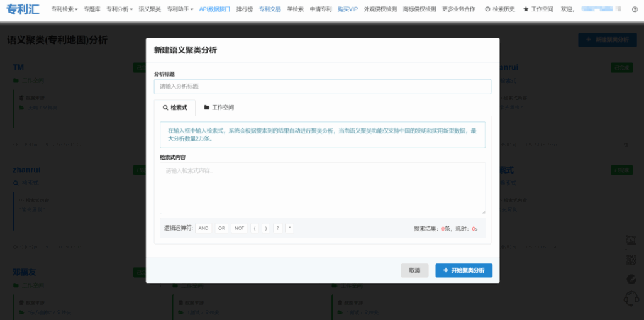
Task: Select the 检索式 tab
Action: click(175, 108)
